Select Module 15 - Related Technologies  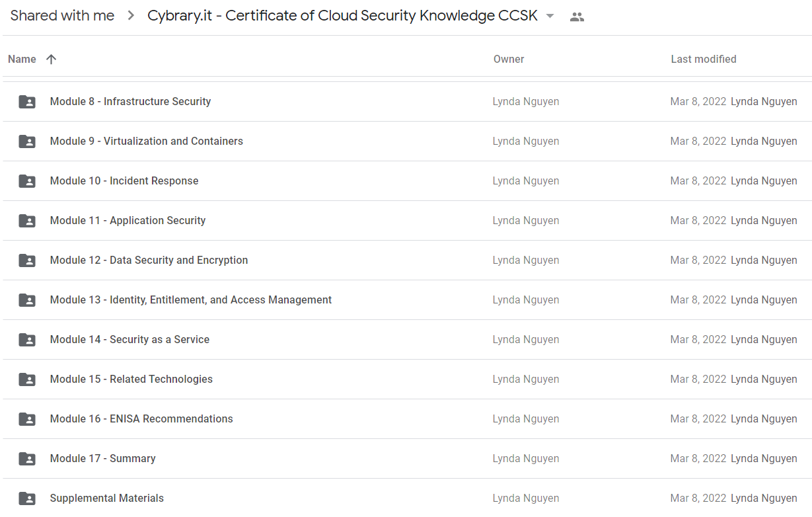pos(131,379)
